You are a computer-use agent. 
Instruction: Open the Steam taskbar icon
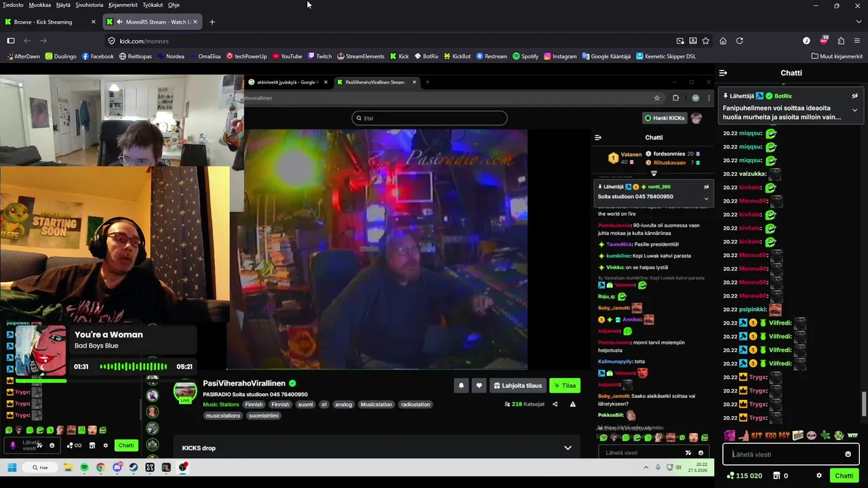(x=133, y=467)
